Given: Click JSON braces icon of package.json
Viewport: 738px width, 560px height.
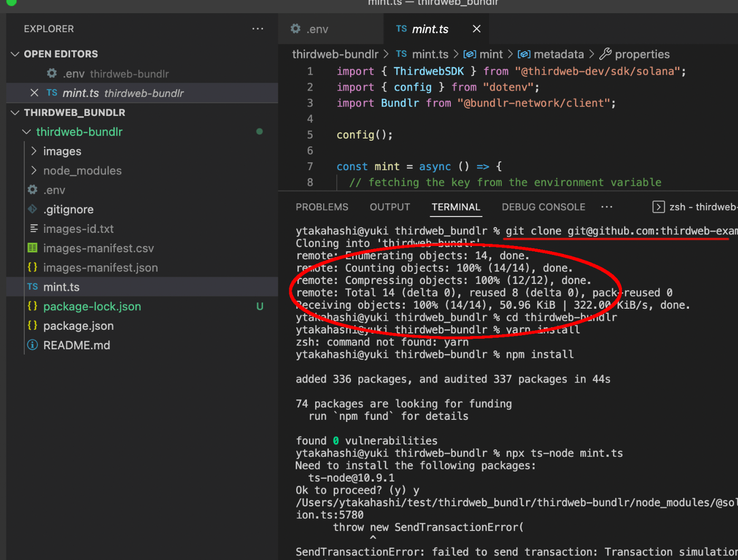Looking at the screenshot, I should 33,326.
